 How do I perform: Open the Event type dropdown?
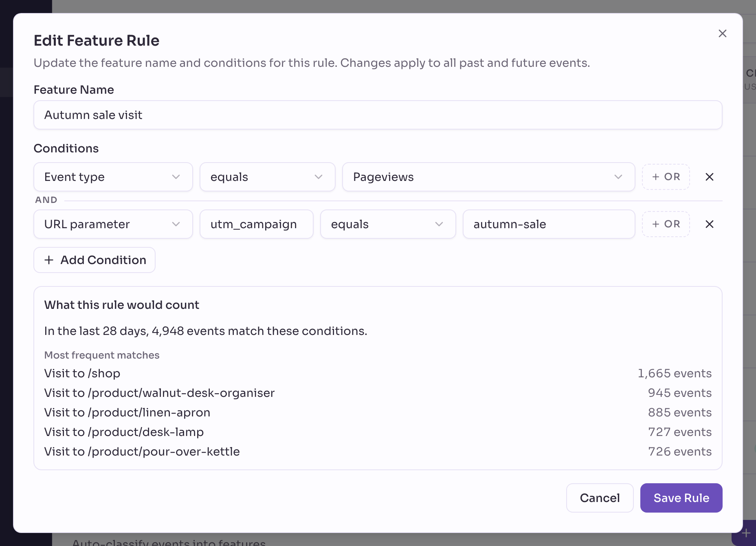pyautogui.click(x=113, y=177)
